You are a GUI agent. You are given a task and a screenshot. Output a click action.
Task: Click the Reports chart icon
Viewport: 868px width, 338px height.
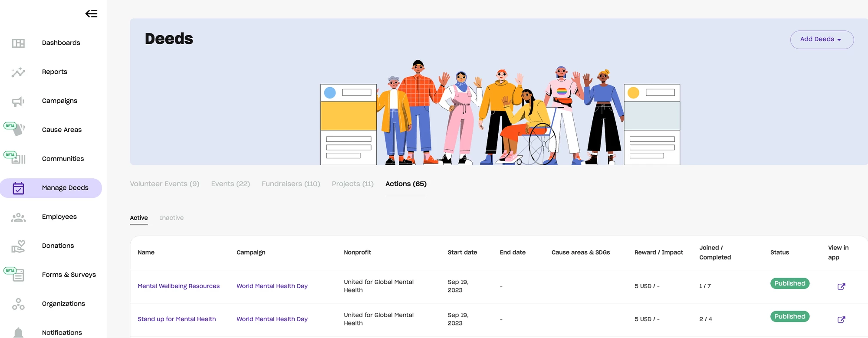18,72
